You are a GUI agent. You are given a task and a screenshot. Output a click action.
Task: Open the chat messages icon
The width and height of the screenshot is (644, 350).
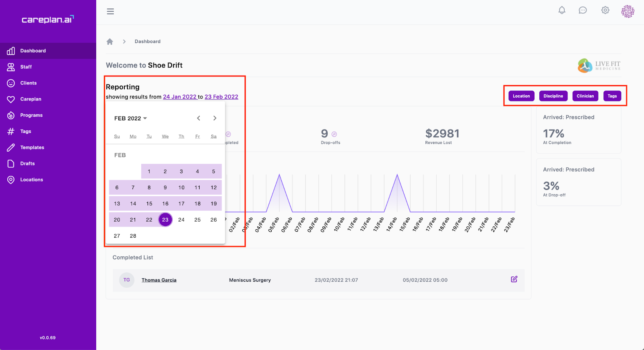point(583,10)
